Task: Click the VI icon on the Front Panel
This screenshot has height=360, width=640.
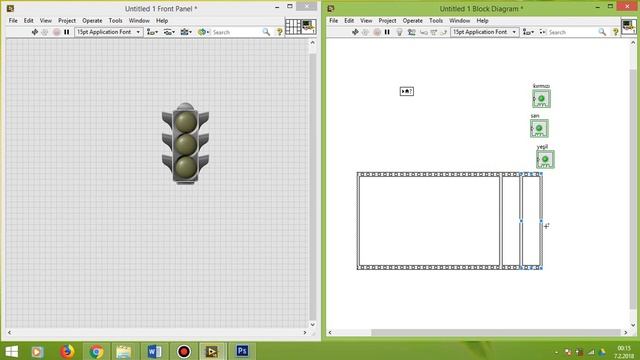Action: tap(309, 27)
